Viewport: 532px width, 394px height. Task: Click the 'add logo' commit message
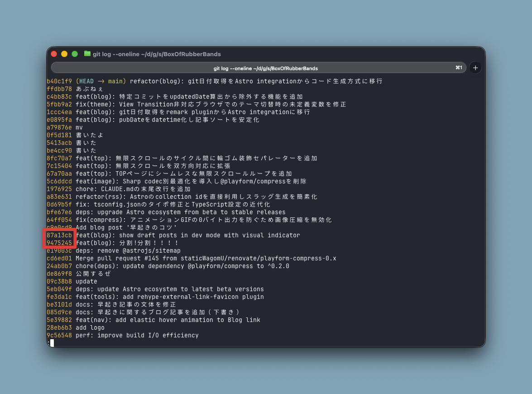[x=90, y=327]
